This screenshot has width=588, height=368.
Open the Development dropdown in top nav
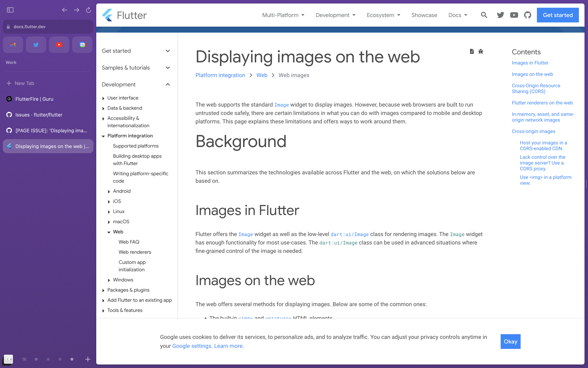pyautogui.click(x=335, y=15)
